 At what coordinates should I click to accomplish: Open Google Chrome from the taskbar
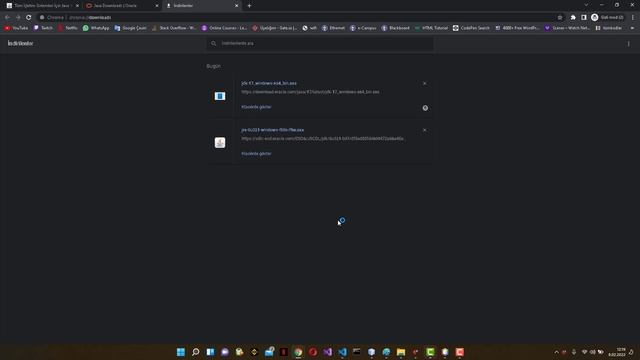pyautogui.click(x=298, y=352)
